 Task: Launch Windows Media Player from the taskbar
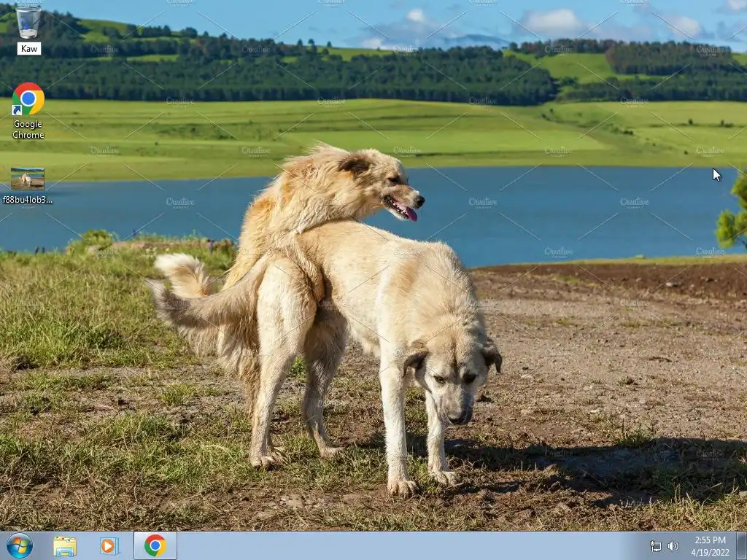(109, 546)
